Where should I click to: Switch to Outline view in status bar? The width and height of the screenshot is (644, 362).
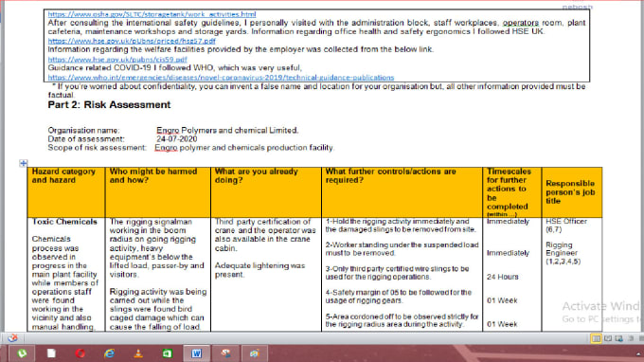(x=631, y=338)
